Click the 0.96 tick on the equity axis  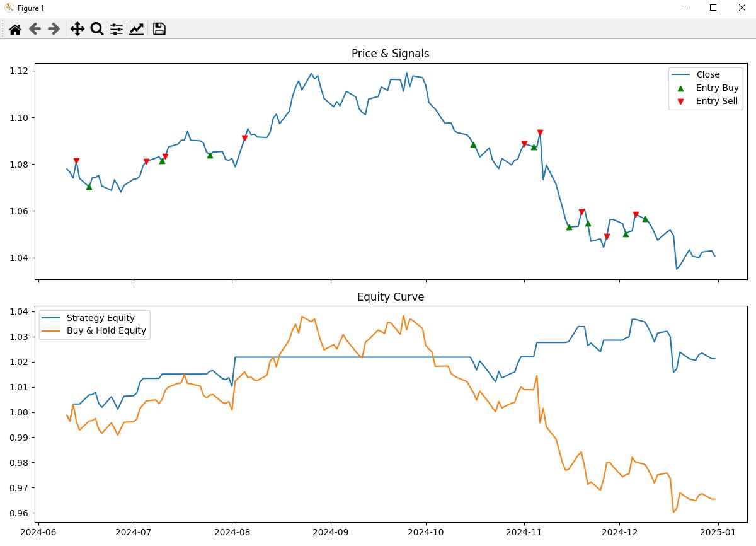(19, 513)
